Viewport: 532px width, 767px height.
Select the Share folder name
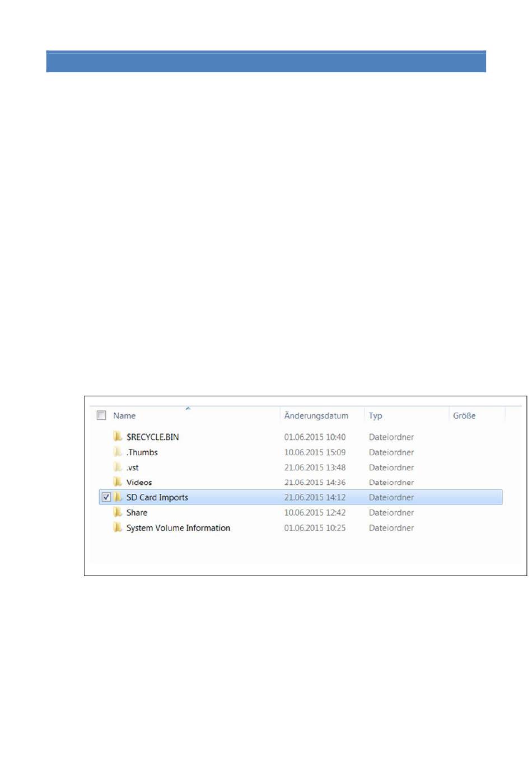pos(137,513)
